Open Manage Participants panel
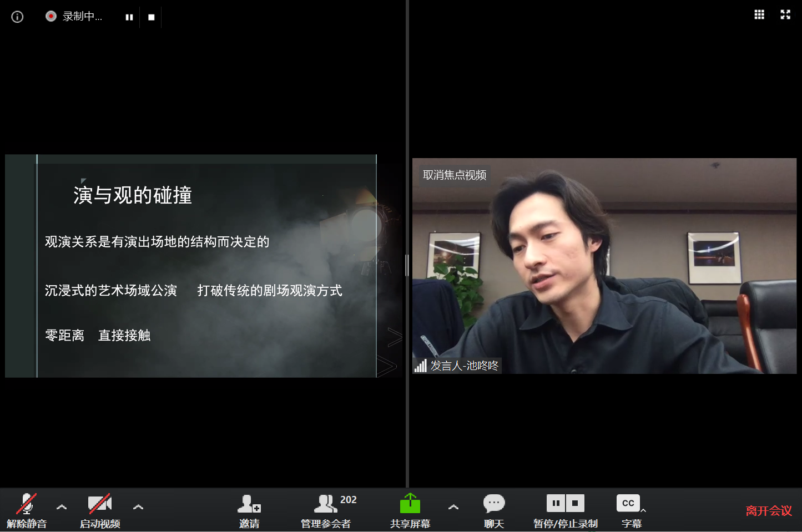802x532 pixels. pyautogui.click(x=326, y=510)
